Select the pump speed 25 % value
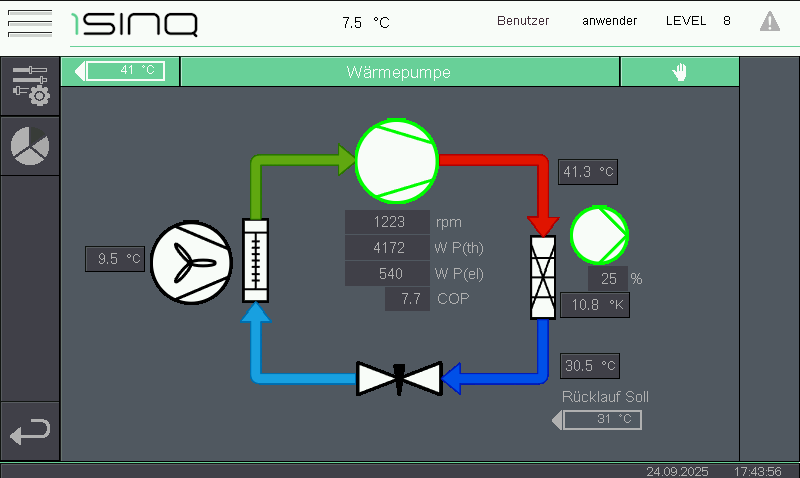 [607, 279]
